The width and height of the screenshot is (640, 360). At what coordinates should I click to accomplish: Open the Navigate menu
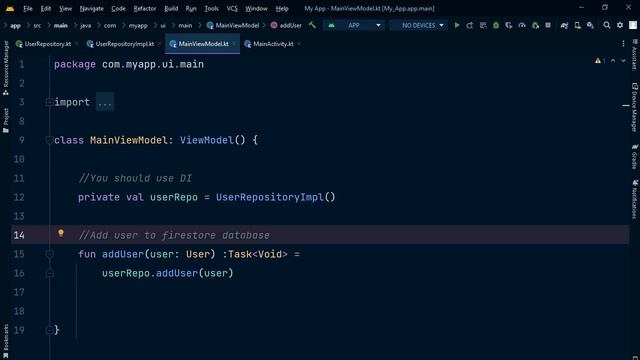tap(91, 8)
